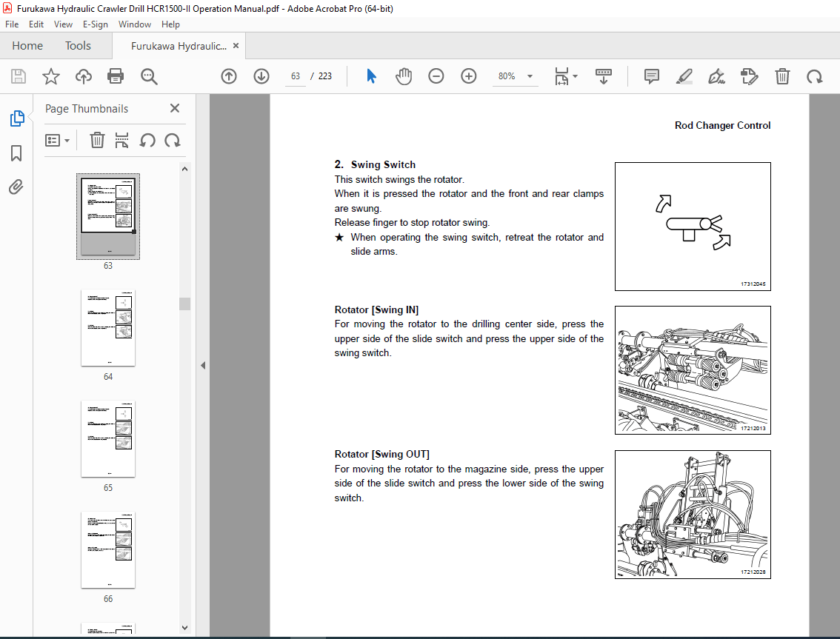Open the thumbnail options menu

tap(58, 140)
